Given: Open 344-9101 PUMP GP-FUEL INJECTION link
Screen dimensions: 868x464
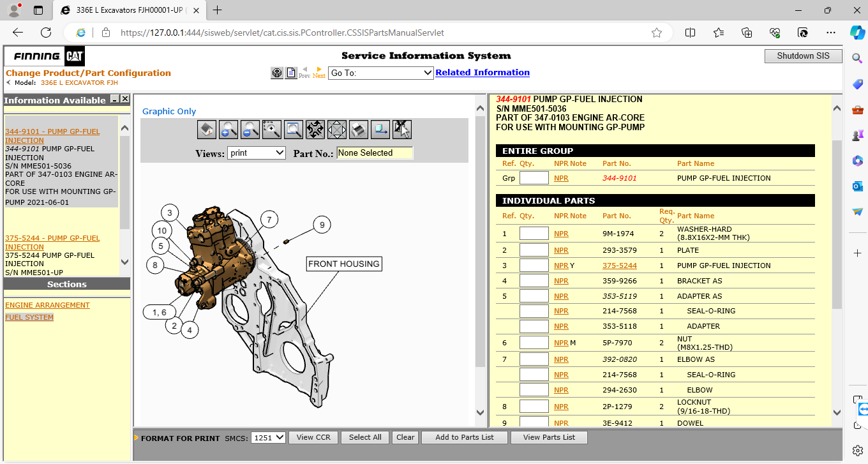Looking at the screenshot, I should tap(52, 136).
